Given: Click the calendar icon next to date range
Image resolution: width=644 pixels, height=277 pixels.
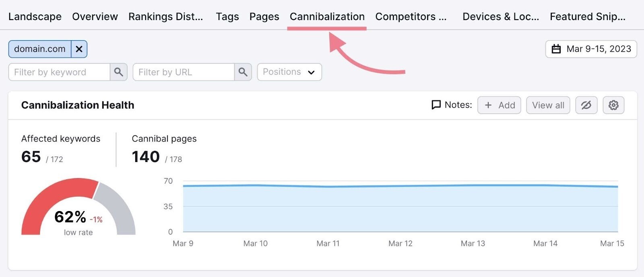Looking at the screenshot, I should (x=557, y=49).
